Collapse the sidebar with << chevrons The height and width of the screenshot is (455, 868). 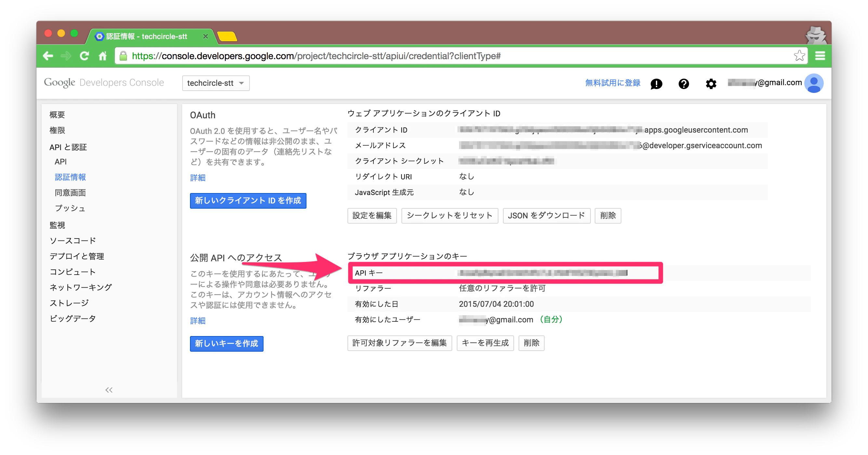click(x=109, y=390)
